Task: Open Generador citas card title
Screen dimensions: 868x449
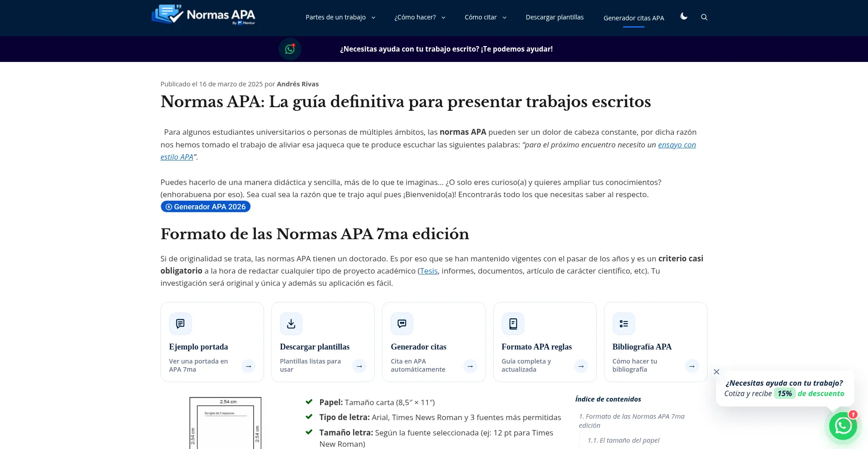Action: (x=419, y=347)
